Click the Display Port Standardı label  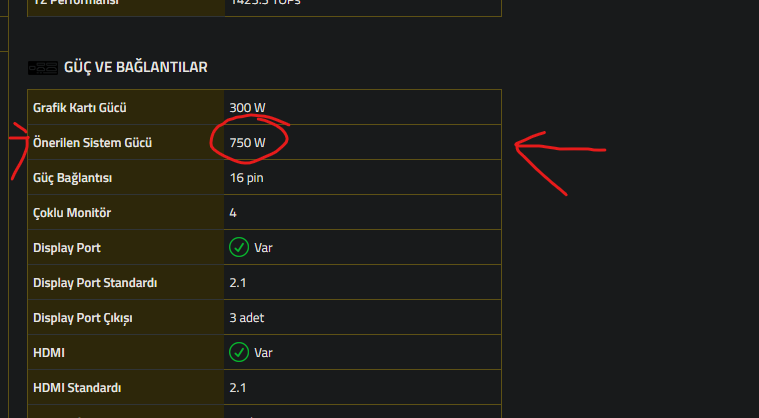[x=95, y=283]
